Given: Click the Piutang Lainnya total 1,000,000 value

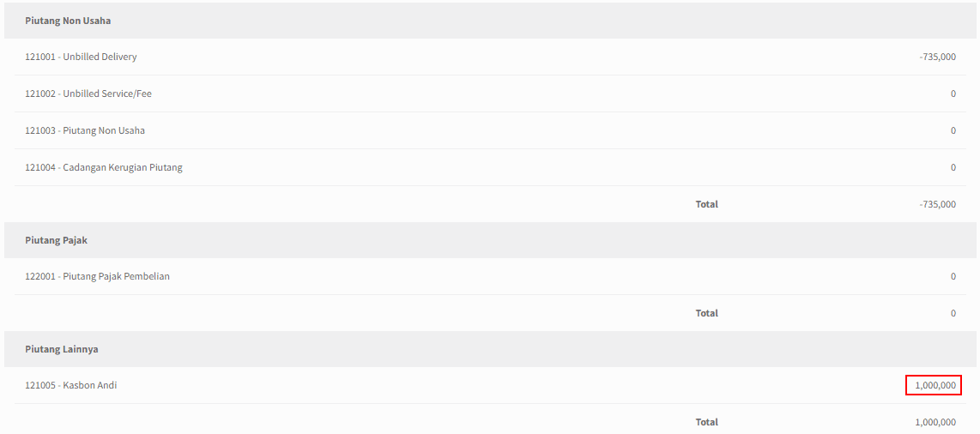Looking at the screenshot, I should [x=935, y=422].
